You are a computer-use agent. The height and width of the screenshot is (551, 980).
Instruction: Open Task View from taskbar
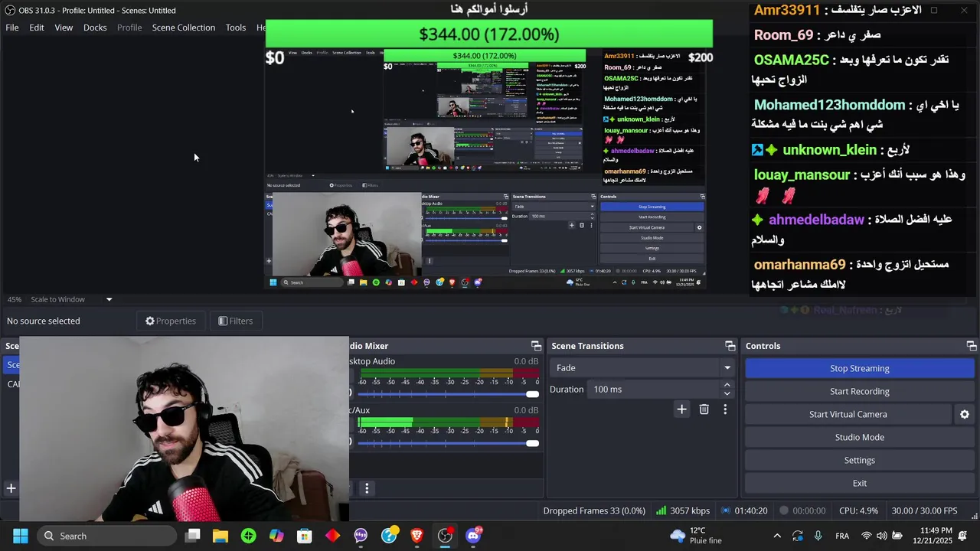click(x=193, y=536)
